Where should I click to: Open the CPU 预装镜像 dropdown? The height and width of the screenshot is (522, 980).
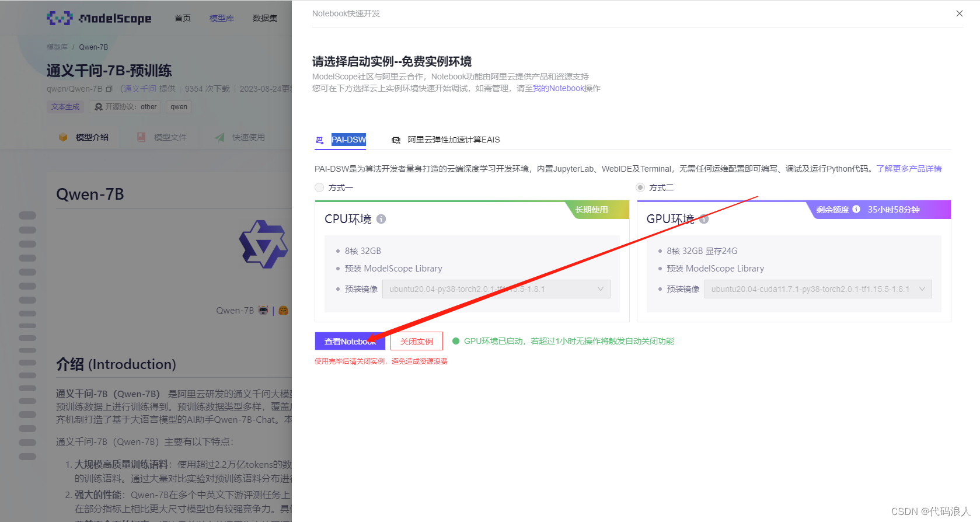click(496, 289)
